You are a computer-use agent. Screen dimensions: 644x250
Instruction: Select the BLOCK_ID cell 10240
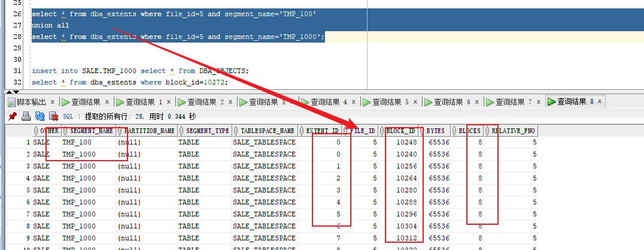[x=399, y=154]
